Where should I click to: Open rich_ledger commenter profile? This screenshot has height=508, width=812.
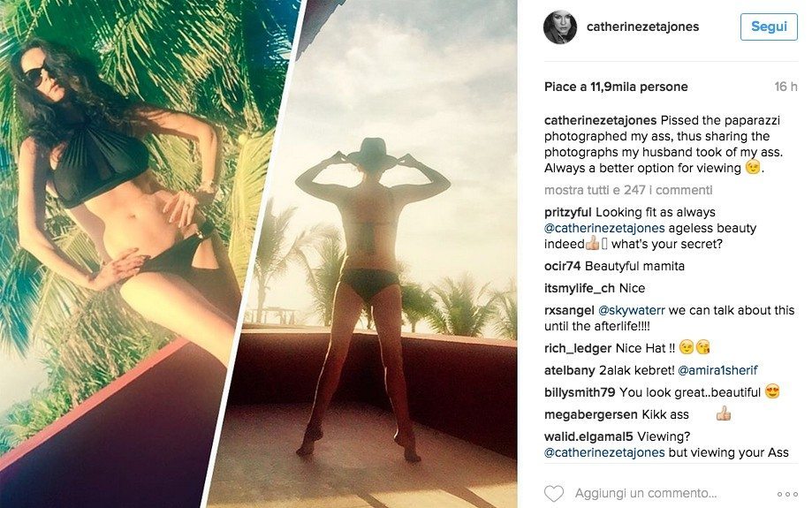[578, 348]
